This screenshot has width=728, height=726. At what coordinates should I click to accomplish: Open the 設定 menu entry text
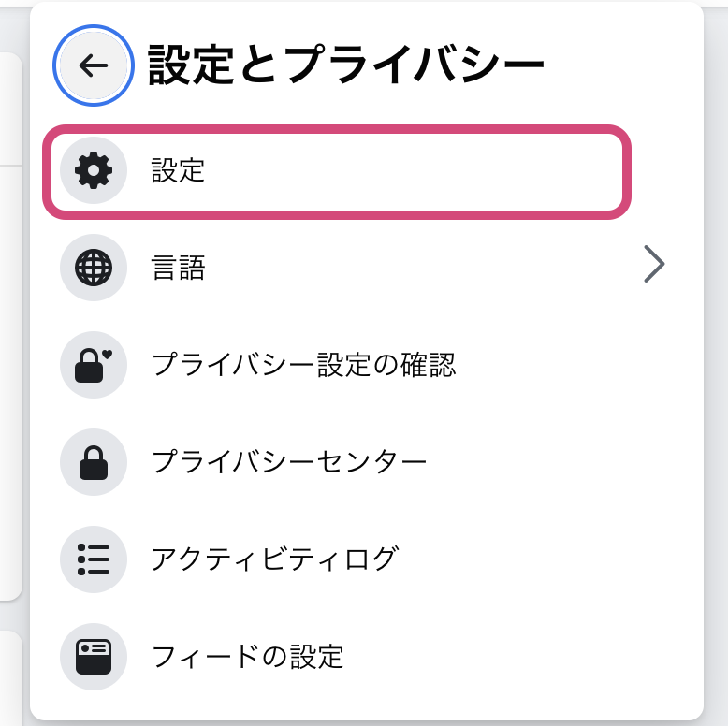pyautogui.click(x=178, y=170)
